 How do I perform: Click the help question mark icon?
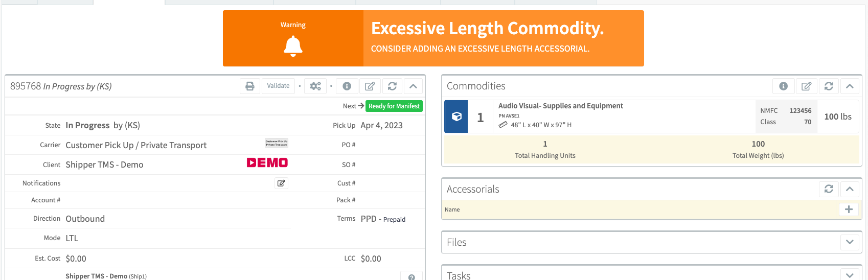pyautogui.click(x=412, y=276)
